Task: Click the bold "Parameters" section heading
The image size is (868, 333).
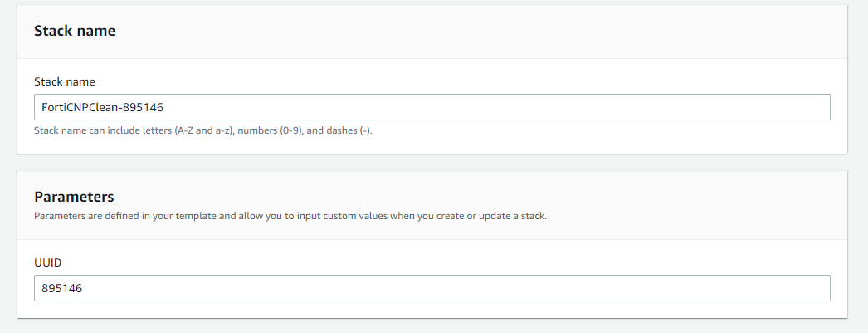Action: click(x=74, y=197)
